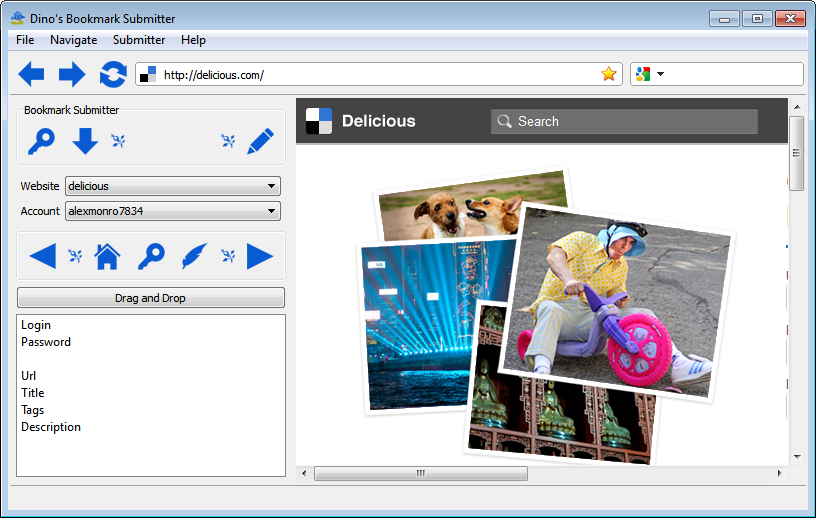Reload the page with the refresh icon
816x518 pixels.
coord(113,74)
